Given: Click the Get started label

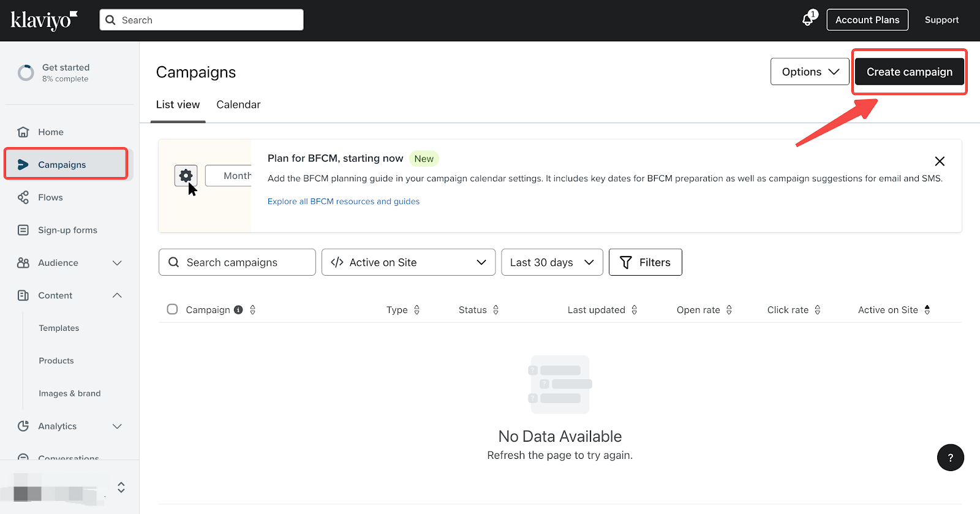Looking at the screenshot, I should point(66,67).
